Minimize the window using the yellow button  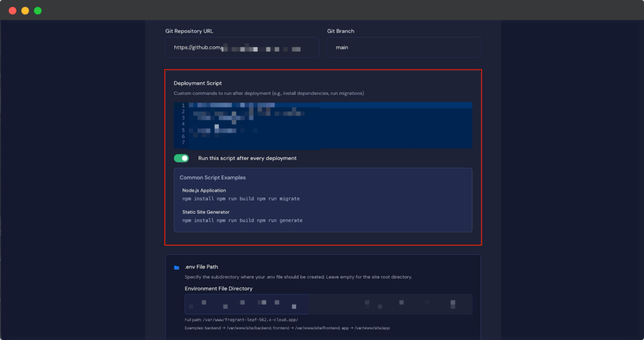(x=25, y=11)
